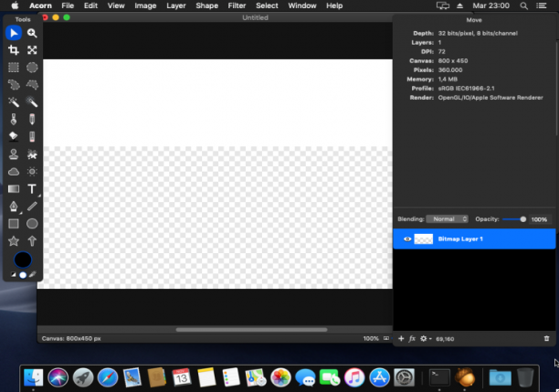Pick a color with the eyedropper

tap(33, 275)
